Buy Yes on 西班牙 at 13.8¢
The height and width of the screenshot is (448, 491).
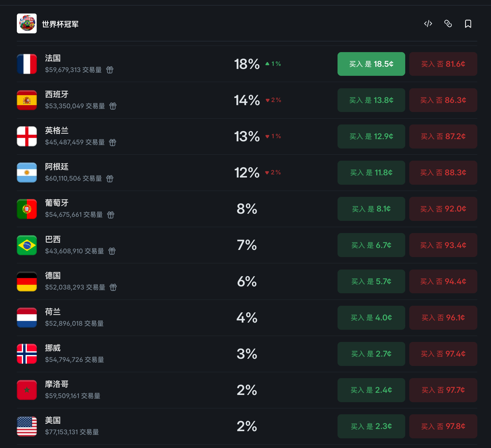[x=371, y=100]
